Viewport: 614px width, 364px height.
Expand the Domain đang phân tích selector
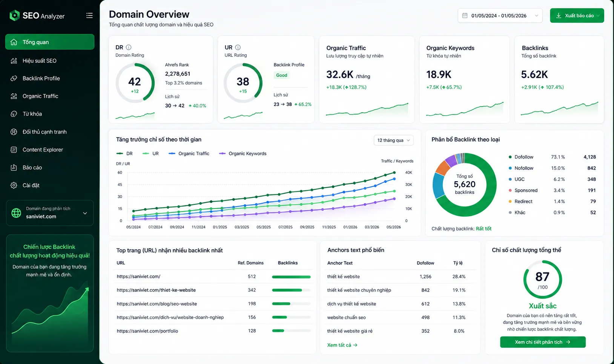click(50, 213)
